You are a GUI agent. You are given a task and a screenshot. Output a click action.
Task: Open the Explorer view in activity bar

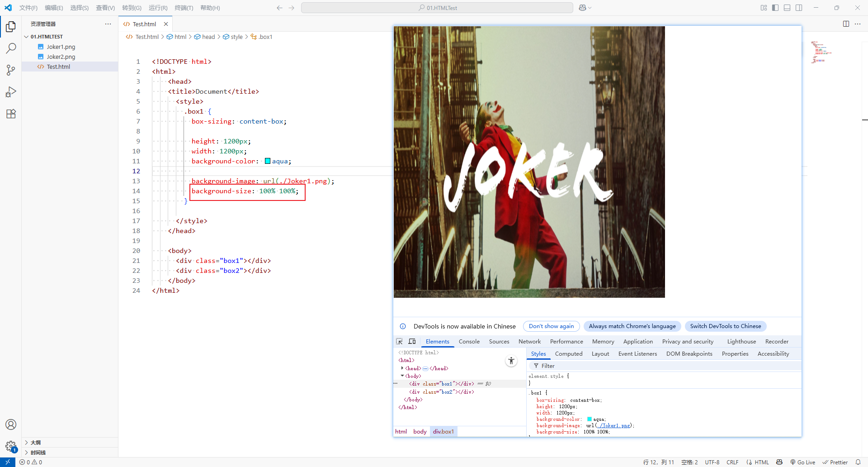[x=11, y=27]
